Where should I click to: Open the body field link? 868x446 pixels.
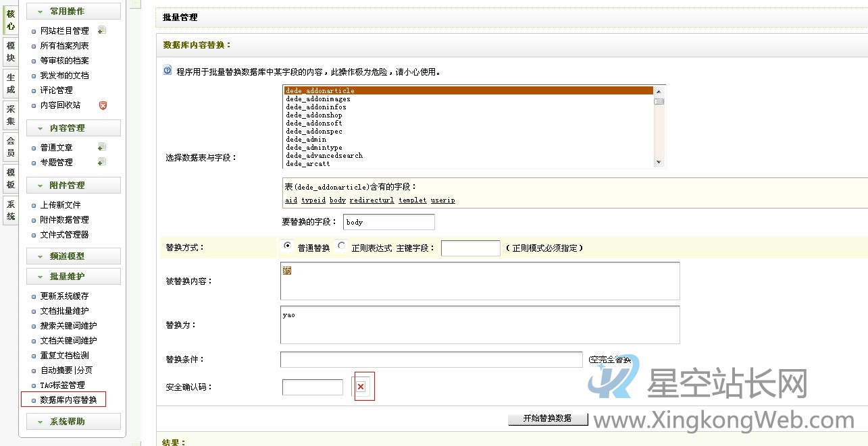[337, 200]
